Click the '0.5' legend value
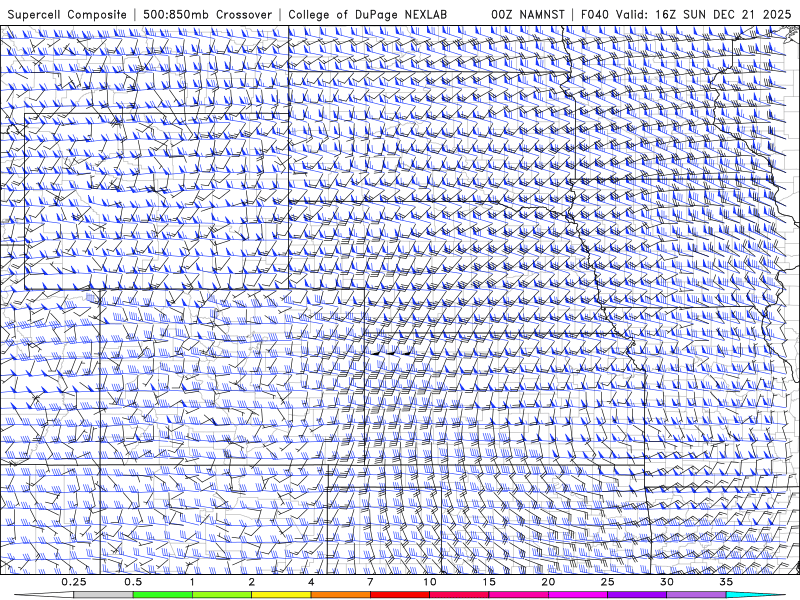Screen dimensions: 800x600 133,582
